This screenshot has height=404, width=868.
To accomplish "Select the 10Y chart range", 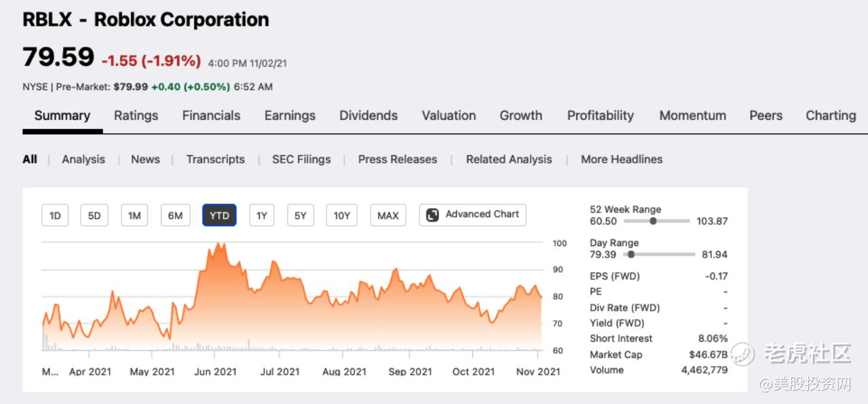I will pyautogui.click(x=341, y=216).
